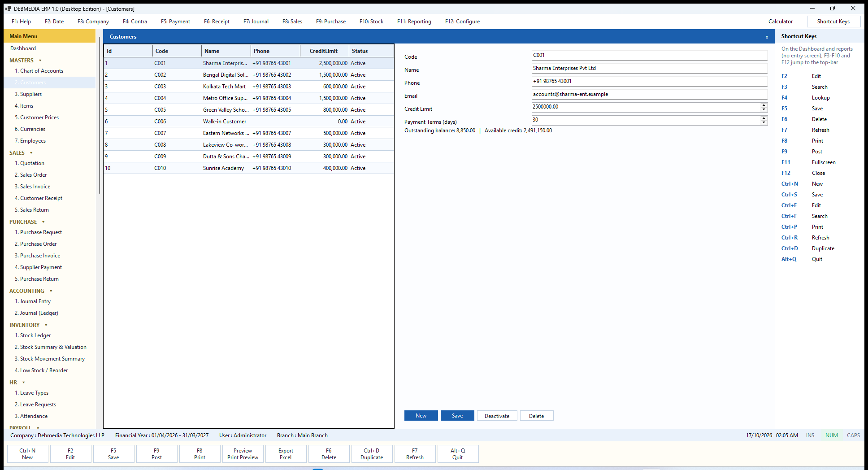
Task: Sort by the CreditLimit column header
Action: 324,51
